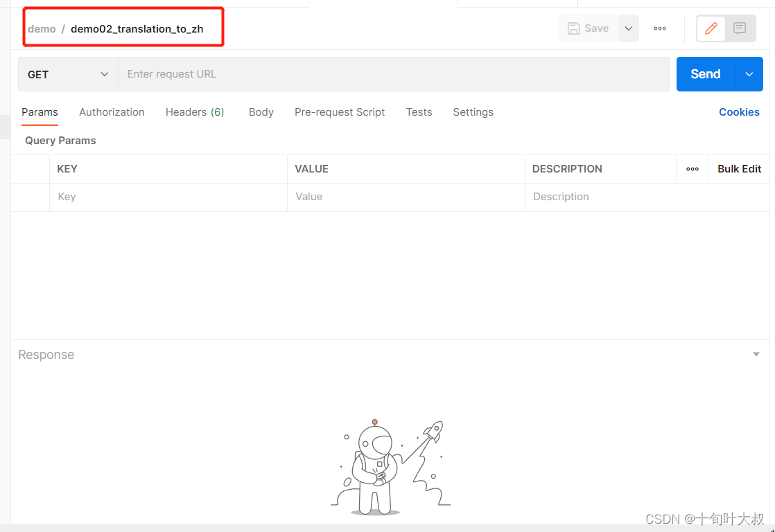Click the Description input cell
This screenshot has height=532, width=775.
(647, 197)
